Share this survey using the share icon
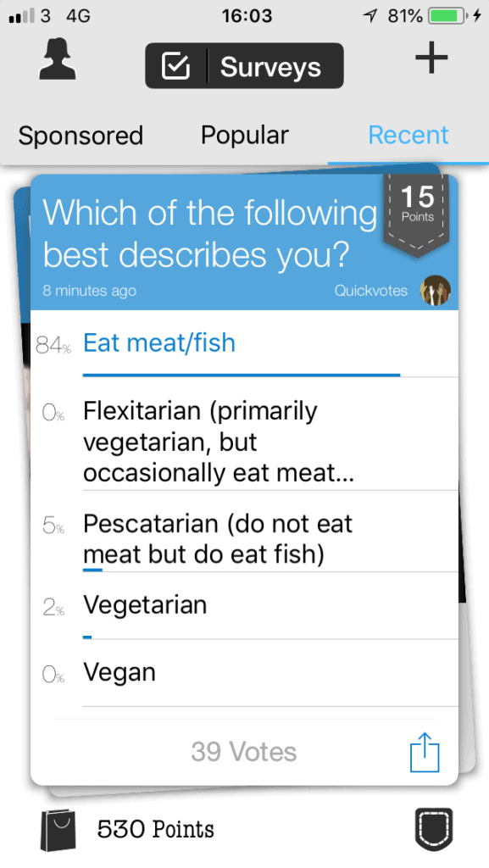Image resolution: width=489 pixels, height=868 pixels. [425, 753]
